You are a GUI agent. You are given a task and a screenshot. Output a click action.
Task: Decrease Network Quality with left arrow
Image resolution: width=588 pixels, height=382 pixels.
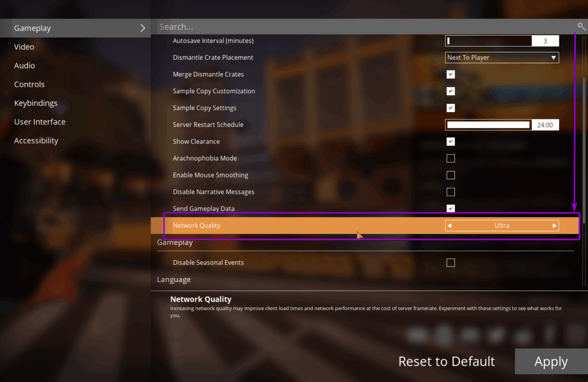point(450,226)
